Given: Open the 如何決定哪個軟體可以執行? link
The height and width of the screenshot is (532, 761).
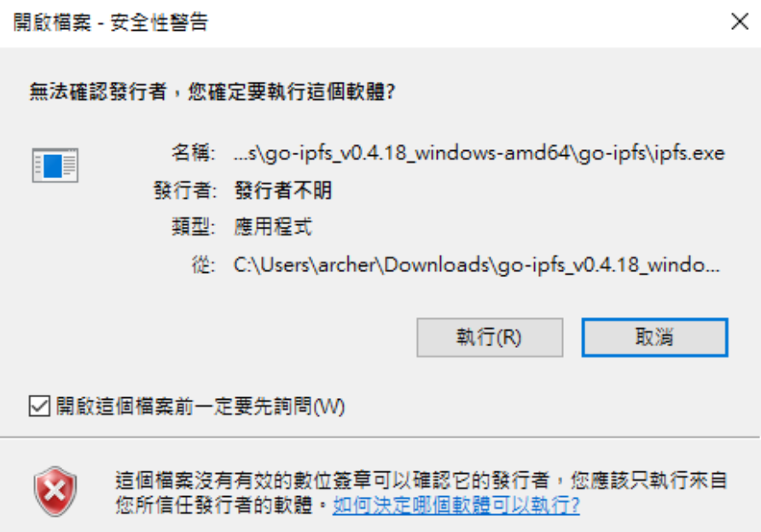Looking at the screenshot, I should point(456,506).
